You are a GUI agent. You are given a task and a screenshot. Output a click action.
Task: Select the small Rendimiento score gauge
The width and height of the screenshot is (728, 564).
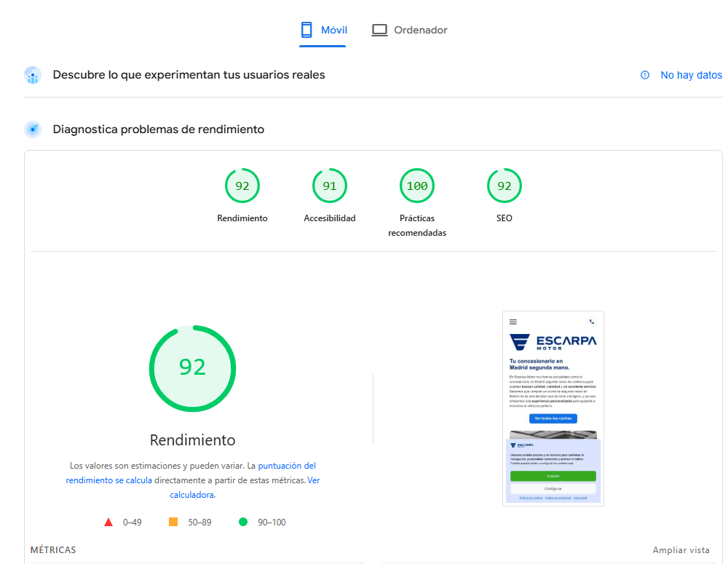242,186
